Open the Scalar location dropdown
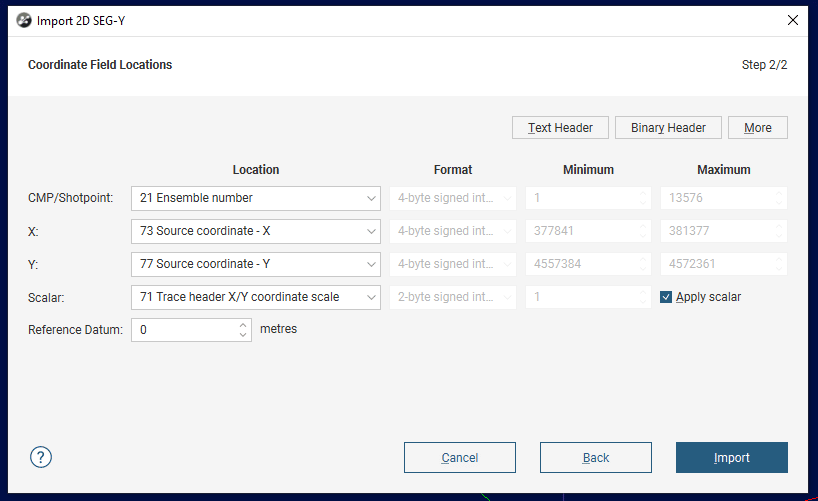818x501 pixels. [256, 297]
